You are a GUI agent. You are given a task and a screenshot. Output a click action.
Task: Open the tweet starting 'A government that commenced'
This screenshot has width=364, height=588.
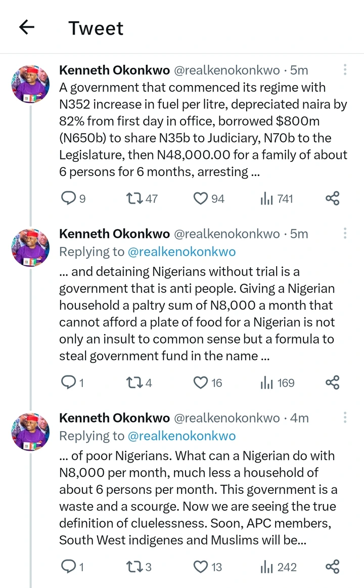(x=202, y=130)
